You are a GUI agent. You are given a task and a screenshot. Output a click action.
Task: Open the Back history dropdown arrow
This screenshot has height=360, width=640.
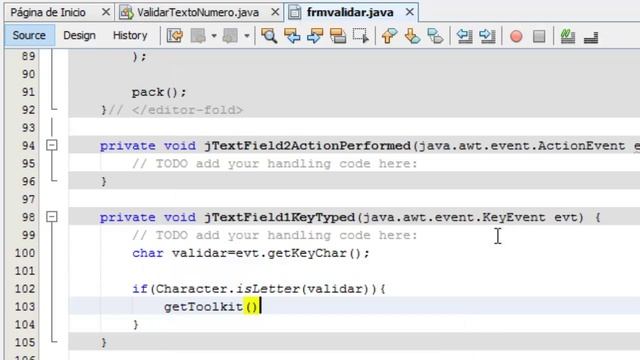click(x=214, y=36)
